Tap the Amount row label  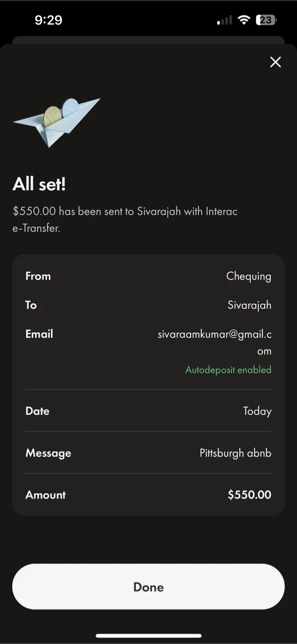(x=46, y=495)
